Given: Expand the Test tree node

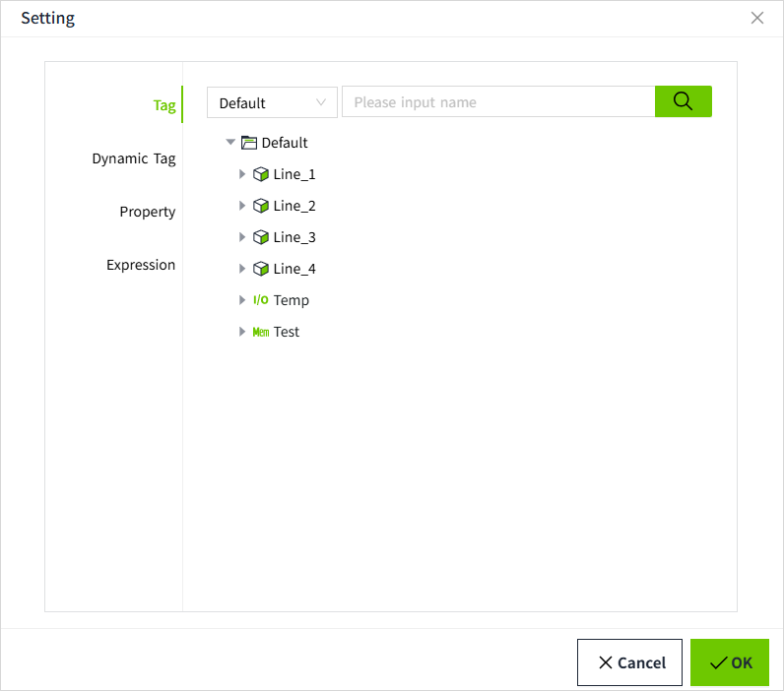Looking at the screenshot, I should [x=242, y=332].
